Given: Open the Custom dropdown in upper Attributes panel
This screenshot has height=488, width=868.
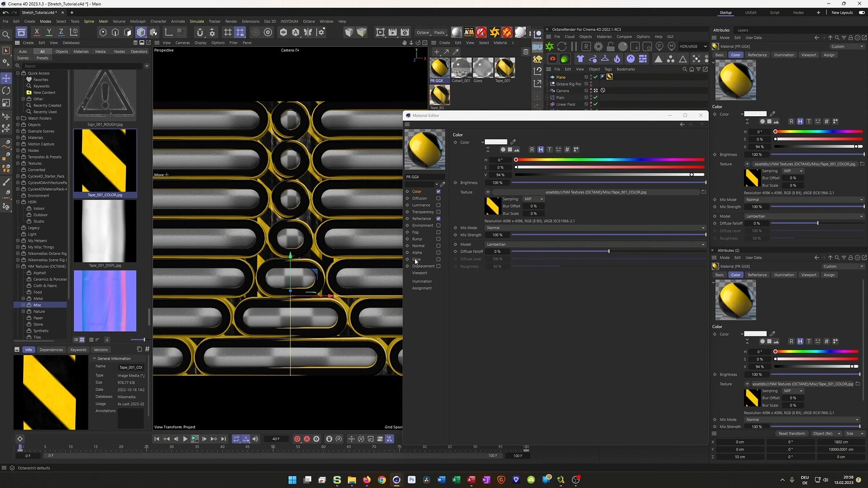Looking at the screenshot, I should click(847, 46).
